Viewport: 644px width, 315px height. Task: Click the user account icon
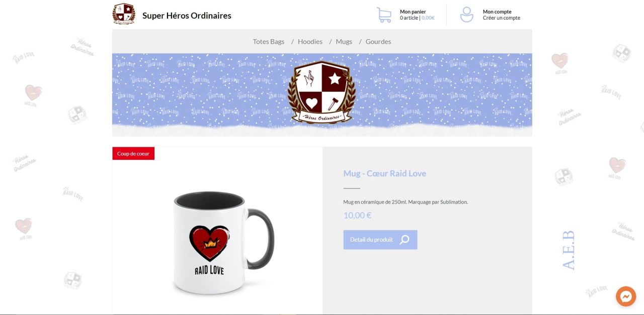(x=467, y=15)
